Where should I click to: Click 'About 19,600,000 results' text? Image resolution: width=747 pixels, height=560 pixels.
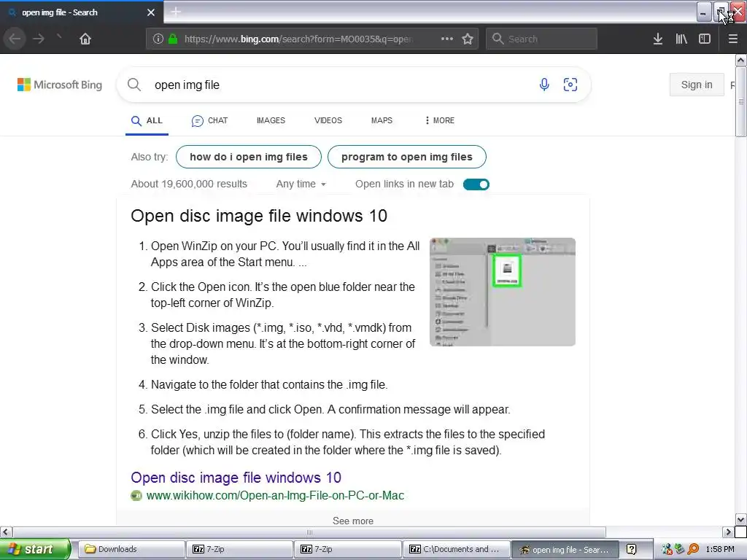(x=189, y=184)
